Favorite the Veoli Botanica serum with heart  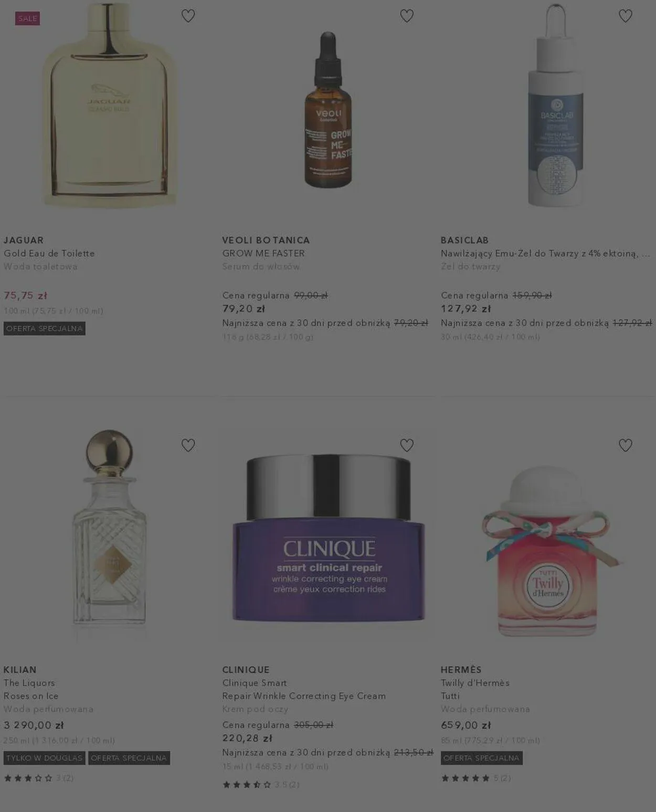click(407, 16)
